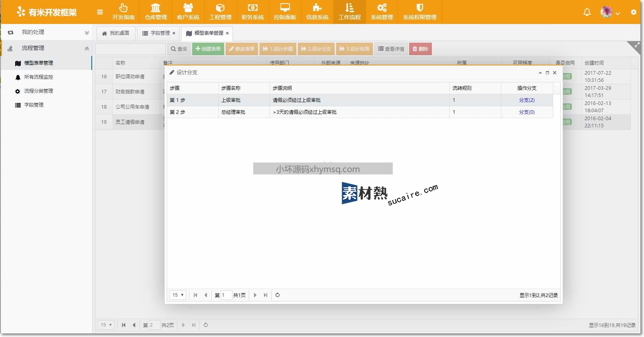This screenshot has height=337, width=644.
Task: Collapse 流程管理 sidebar section
Action: click(x=87, y=48)
